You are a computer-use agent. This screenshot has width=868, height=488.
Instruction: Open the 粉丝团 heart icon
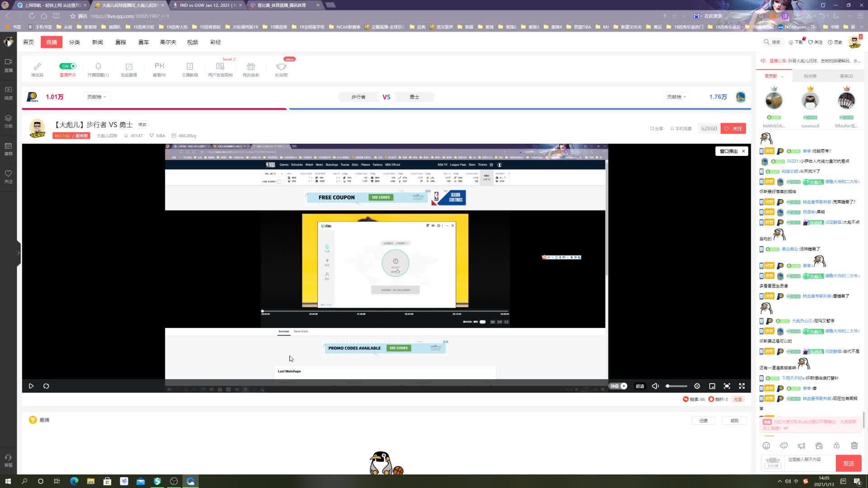pyautogui.click(x=281, y=67)
